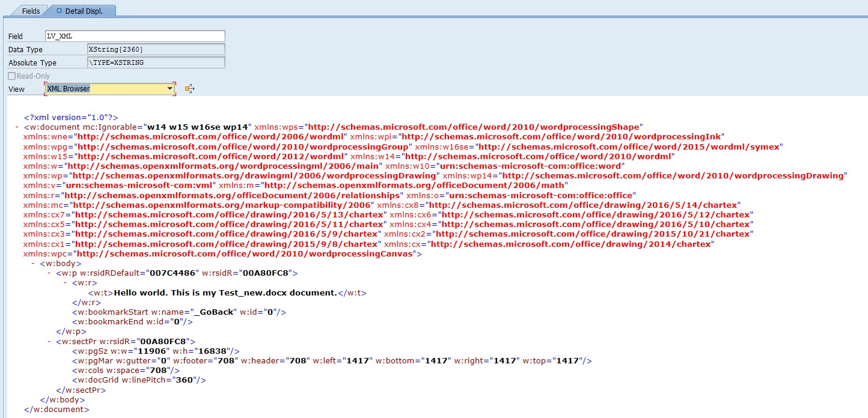Click the export icon beside View dropdown
The width and height of the screenshot is (868, 418).
click(x=190, y=89)
